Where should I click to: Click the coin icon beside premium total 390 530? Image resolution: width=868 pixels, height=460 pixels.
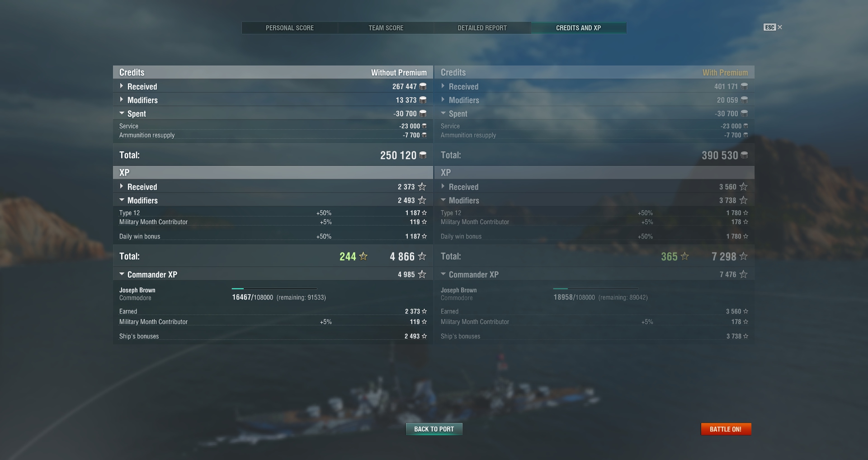(x=744, y=155)
